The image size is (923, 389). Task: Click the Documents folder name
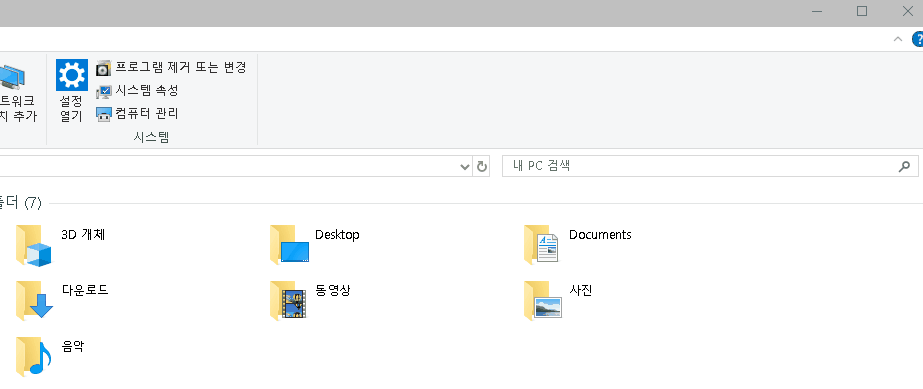pyautogui.click(x=600, y=234)
